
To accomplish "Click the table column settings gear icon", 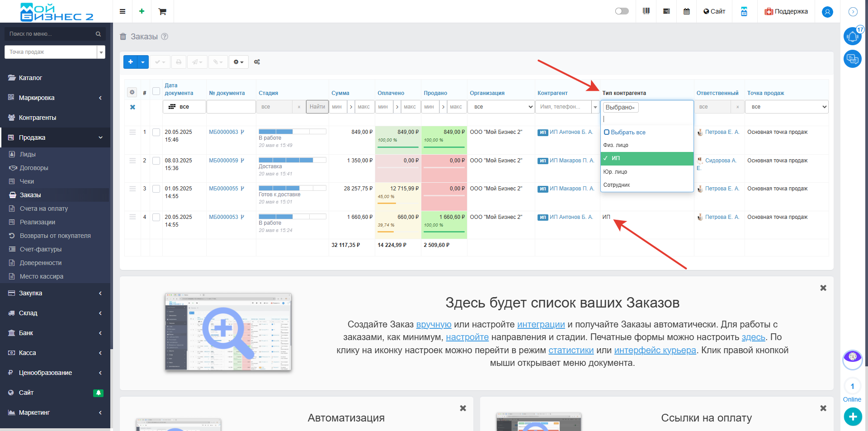I will [132, 92].
